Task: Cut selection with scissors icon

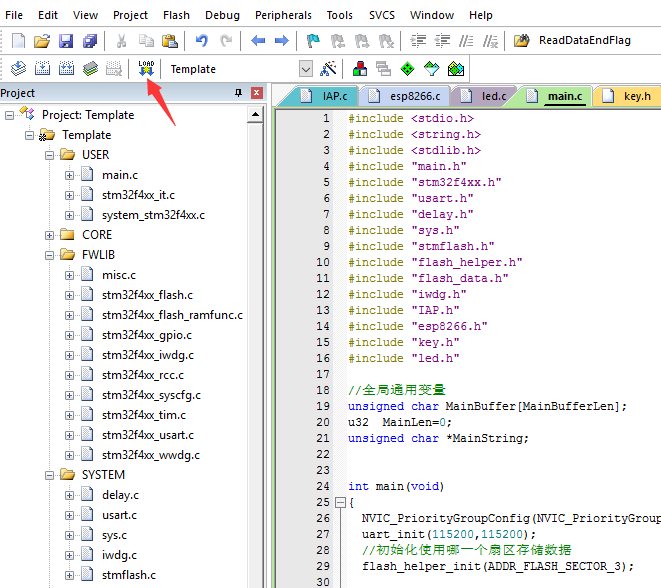Action: coord(121,41)
